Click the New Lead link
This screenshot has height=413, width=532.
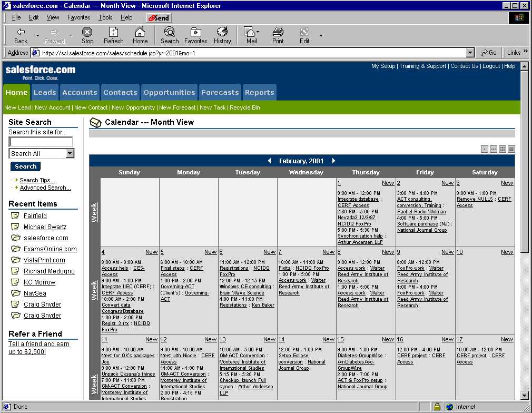click(x=17, y=107)
